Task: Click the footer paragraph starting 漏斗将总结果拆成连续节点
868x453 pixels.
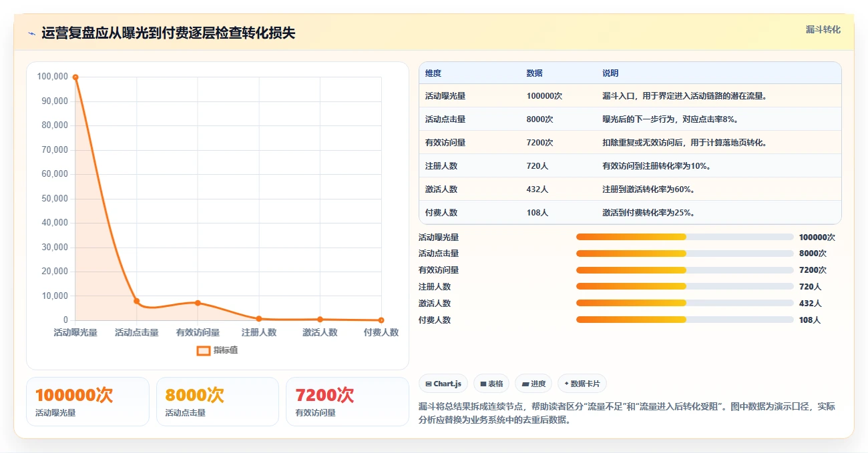Action: (627, 414)
